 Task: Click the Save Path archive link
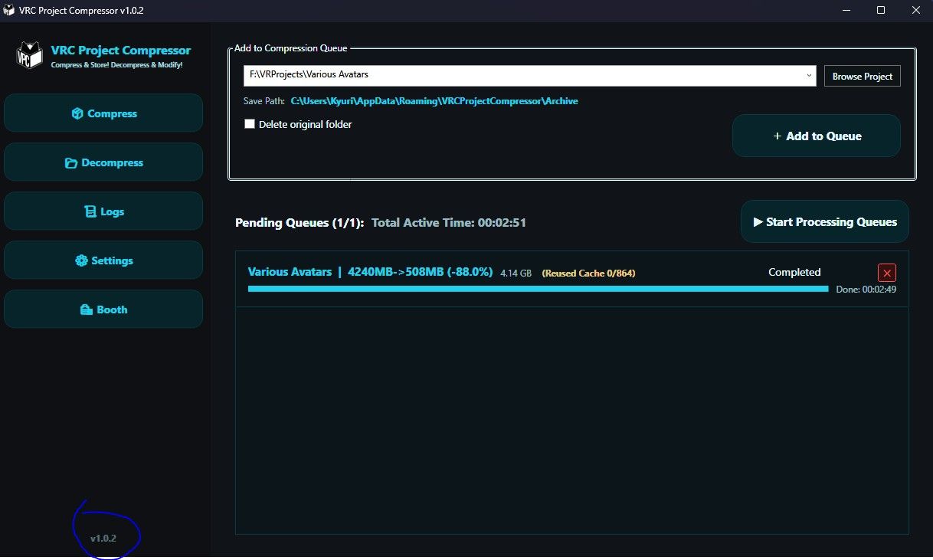tap(434, 101)
